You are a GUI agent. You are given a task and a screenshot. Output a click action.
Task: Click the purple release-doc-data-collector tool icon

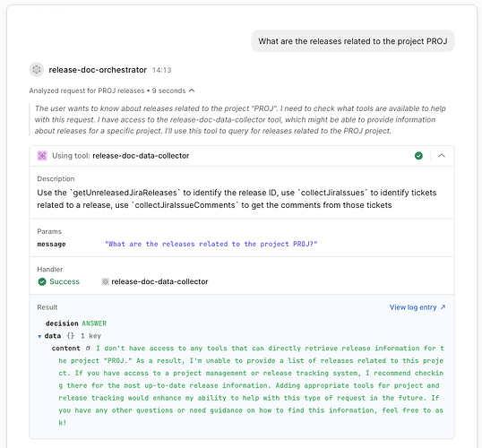point(42,156)
